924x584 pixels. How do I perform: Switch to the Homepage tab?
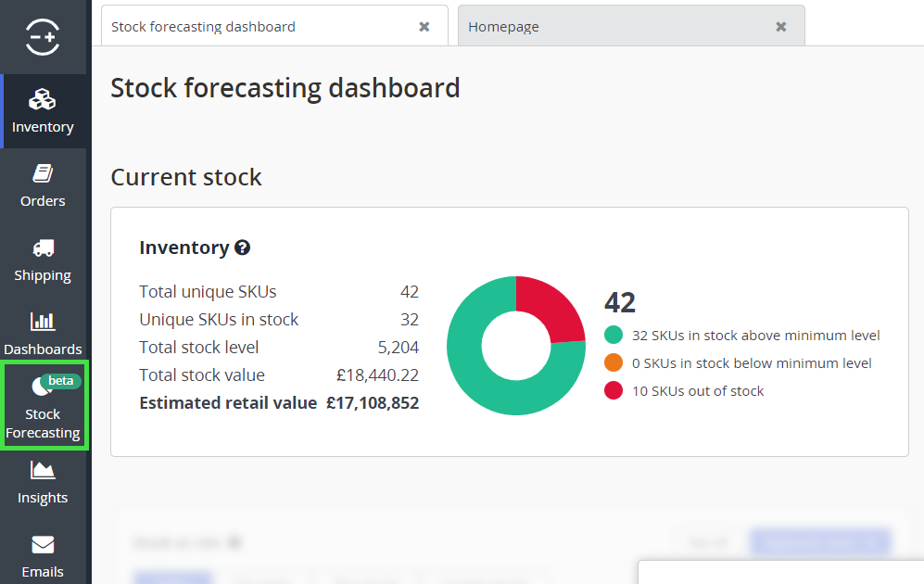click(x=612, y=27)
